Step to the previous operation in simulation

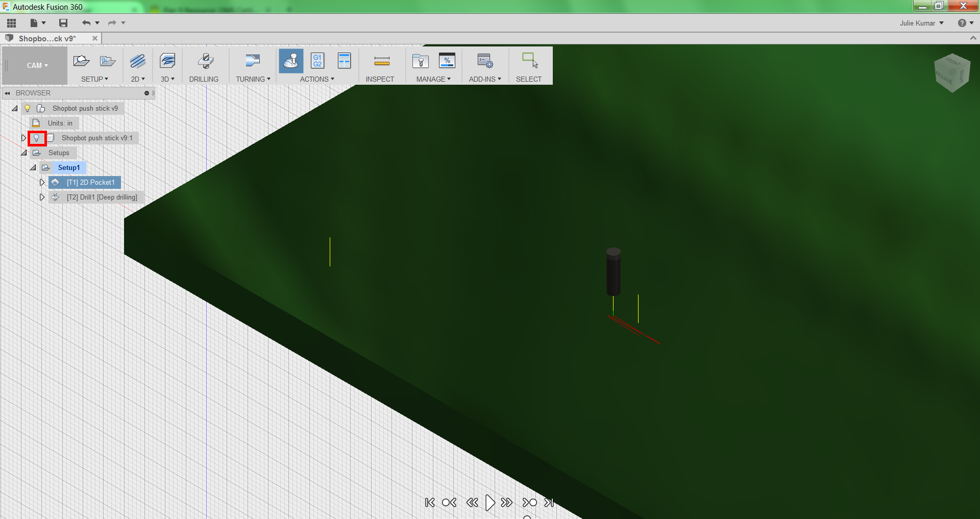(x=449, y=503)
